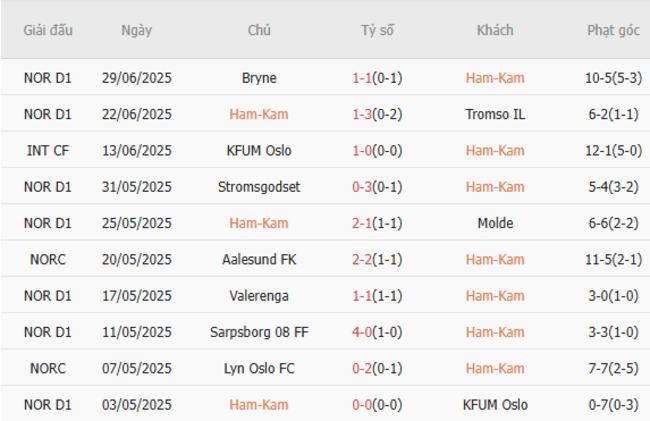650x421 pixels.
Task: Click the Ngày column header
Action: point(136,30)
